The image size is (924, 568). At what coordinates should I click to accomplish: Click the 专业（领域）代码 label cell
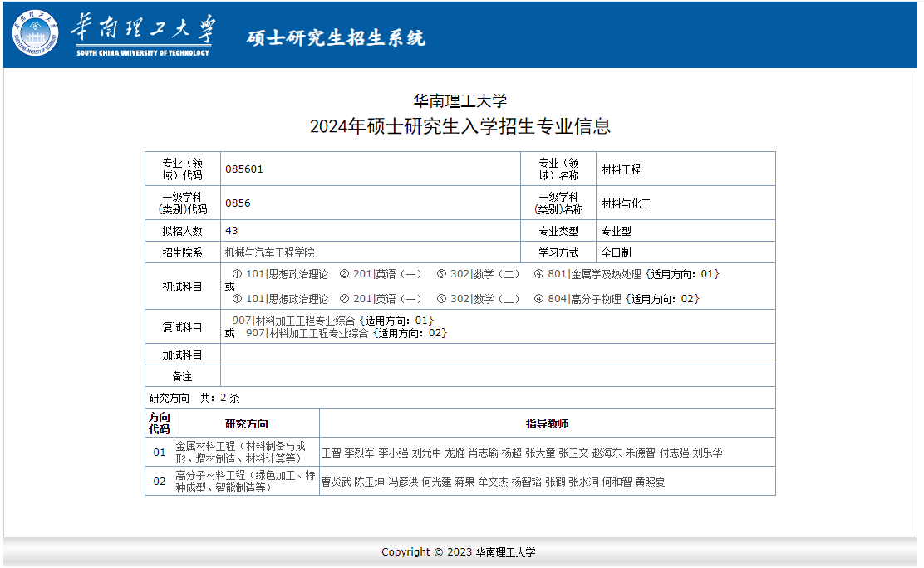183,169
